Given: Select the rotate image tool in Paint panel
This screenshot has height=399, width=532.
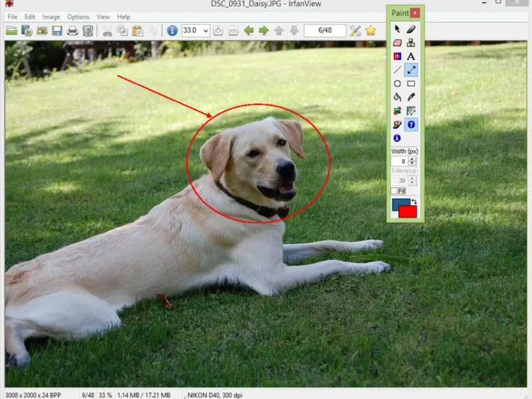Looking at the screenshot, I should coord(397,111).
